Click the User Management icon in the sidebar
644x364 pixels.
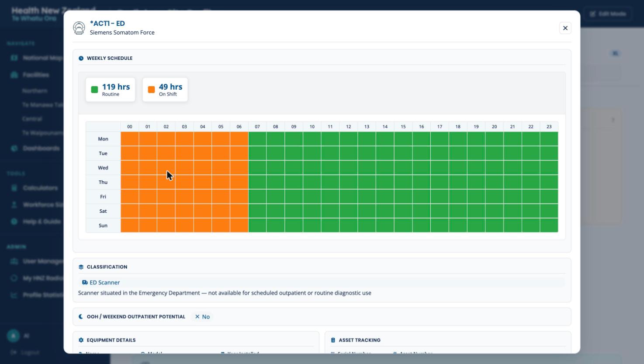click(x=14, y=261)
